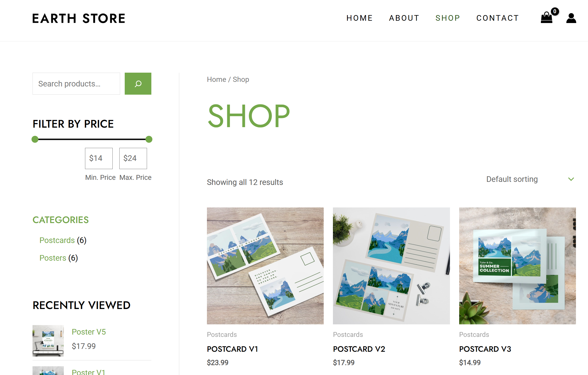Open the Posters category link
Image resolution: width=588 pixels, height=375 pixels.
[53, 258]
